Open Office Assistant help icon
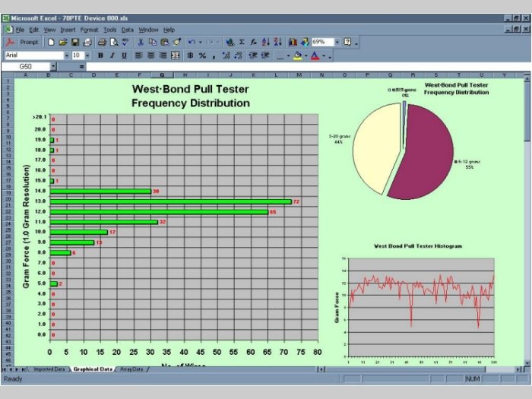 point(347,42)
